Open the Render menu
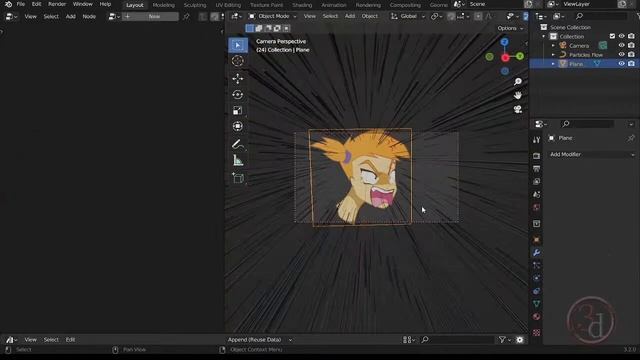This screenshot has width=640, height=360. pyautogui.click(x=57, y=4)
